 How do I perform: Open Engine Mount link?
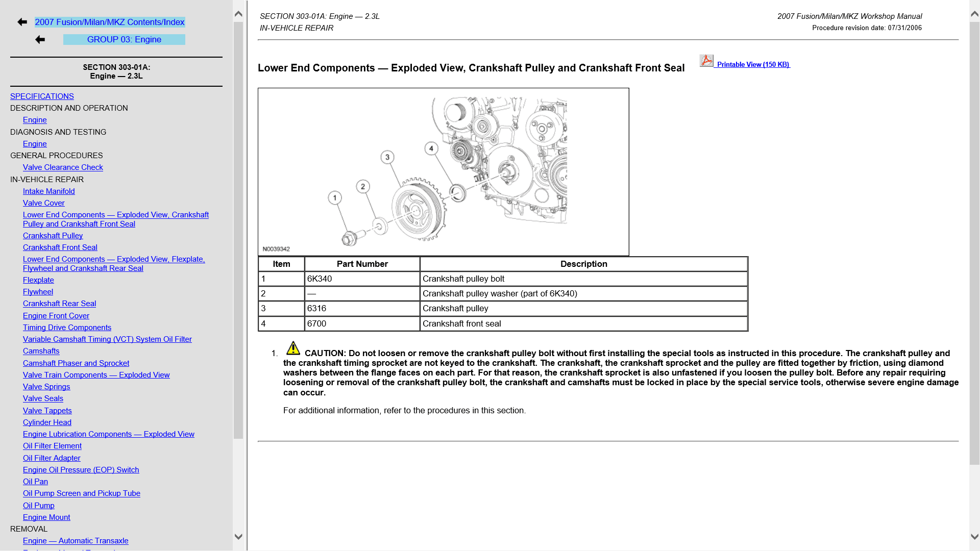46,517
